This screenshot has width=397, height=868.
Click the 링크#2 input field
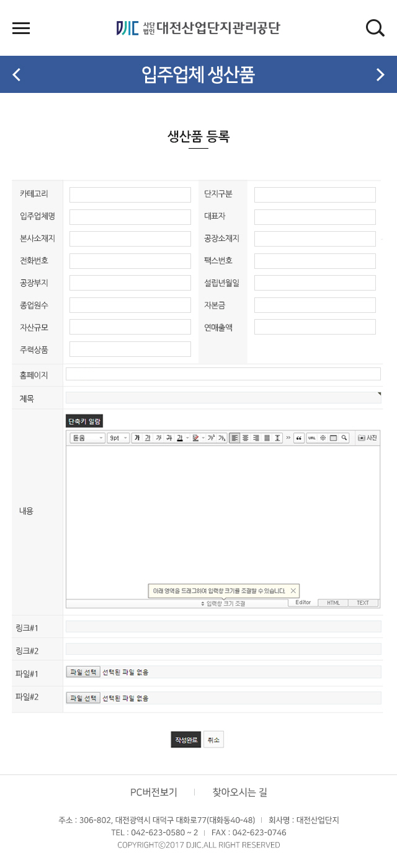click(x=223, y=649)
